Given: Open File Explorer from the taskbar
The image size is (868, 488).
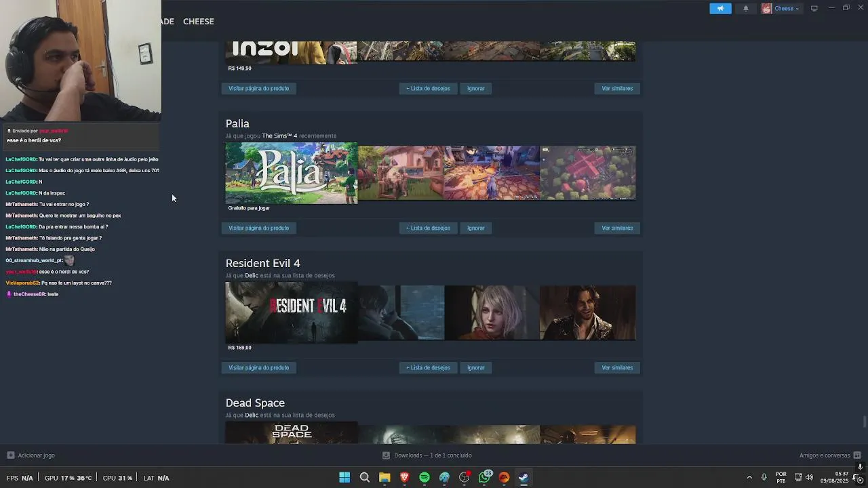Looking at the screenshot, I should [384, 477].
